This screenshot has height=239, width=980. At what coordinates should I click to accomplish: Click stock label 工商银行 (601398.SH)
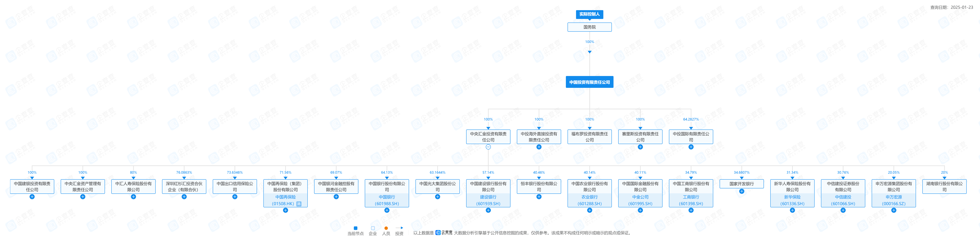pyautogui.click(x=691, y=201)
